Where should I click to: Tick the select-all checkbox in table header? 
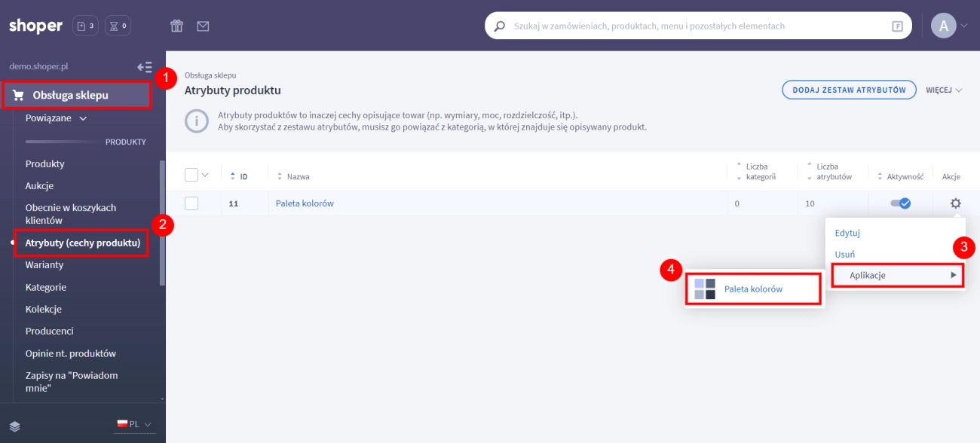(x=191, y=175)
